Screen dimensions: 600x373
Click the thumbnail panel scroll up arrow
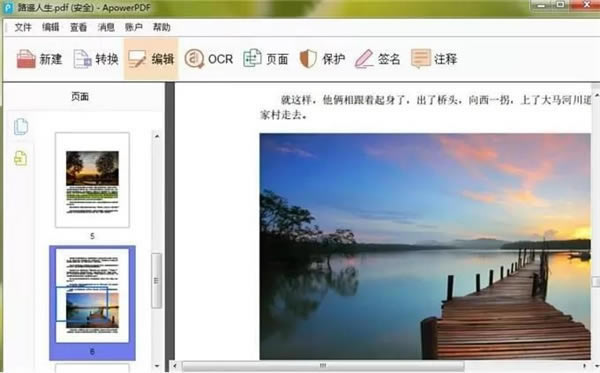(x=157, y=136)
